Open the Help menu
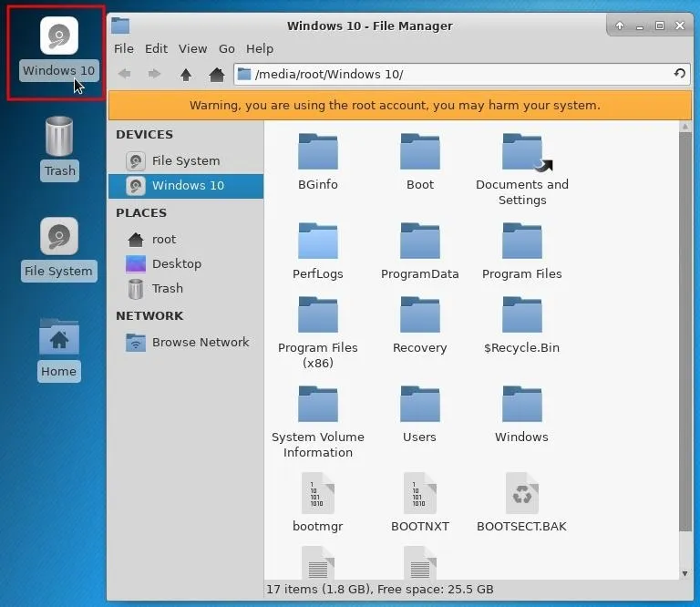Screen dimensions: 700x607 tap(260, 48)
